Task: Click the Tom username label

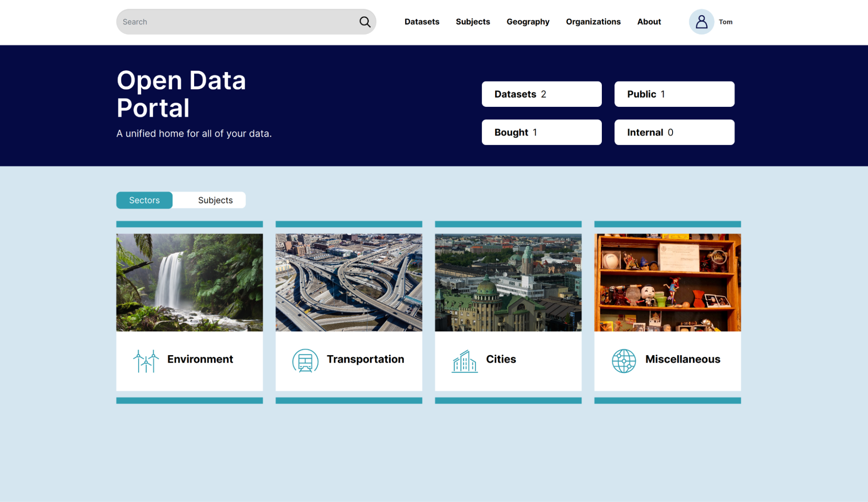Action: pos(725,22)
